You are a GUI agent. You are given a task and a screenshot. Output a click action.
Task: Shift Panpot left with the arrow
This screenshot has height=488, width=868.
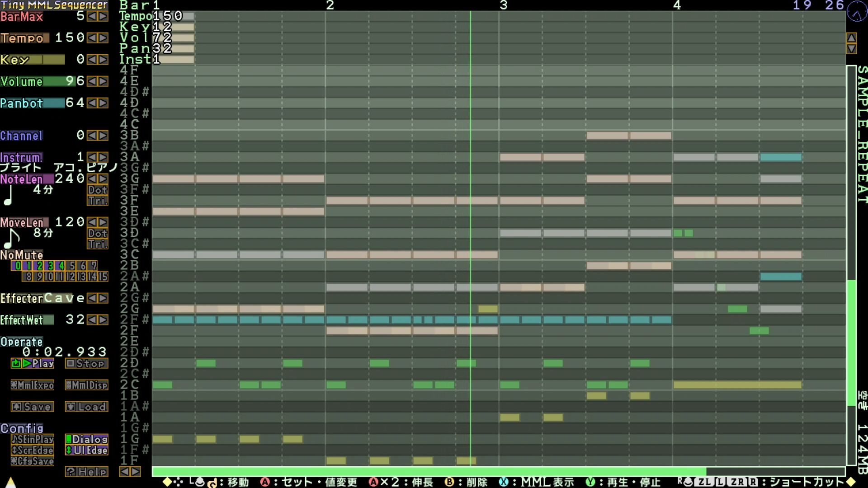tap(92, 103)
